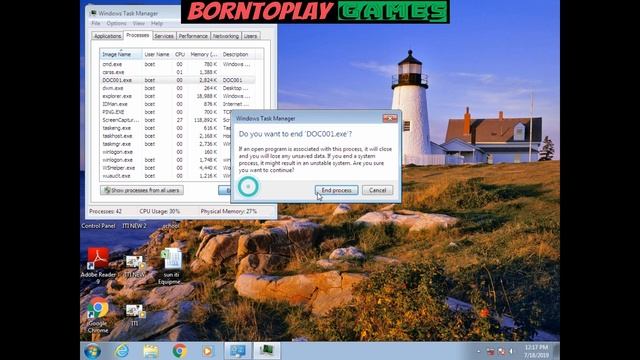The width and height of the screenshot is (640, 360).
Task: Sort processes by CPU column
Action: coord(180,54)
